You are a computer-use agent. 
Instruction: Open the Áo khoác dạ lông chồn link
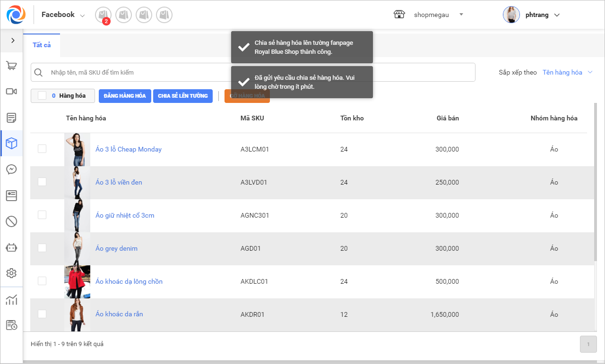(x=129, y=281)
